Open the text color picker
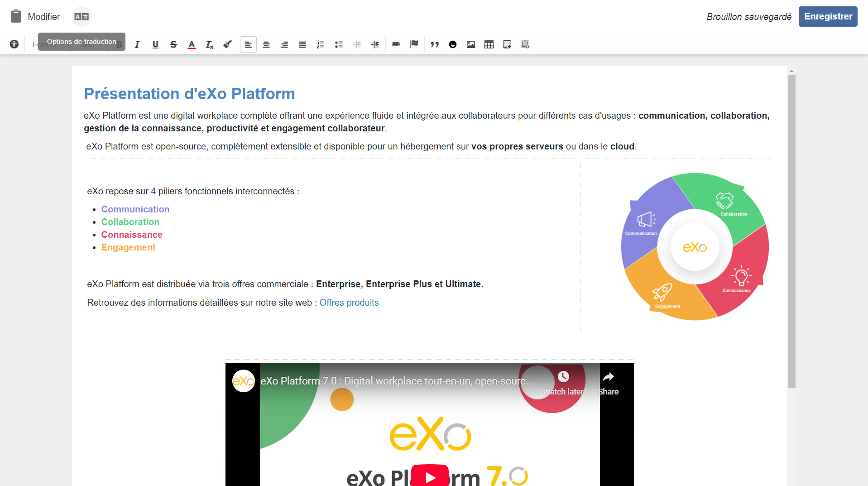The height and width of the screenshot is (486, 868). click(192, 44)
